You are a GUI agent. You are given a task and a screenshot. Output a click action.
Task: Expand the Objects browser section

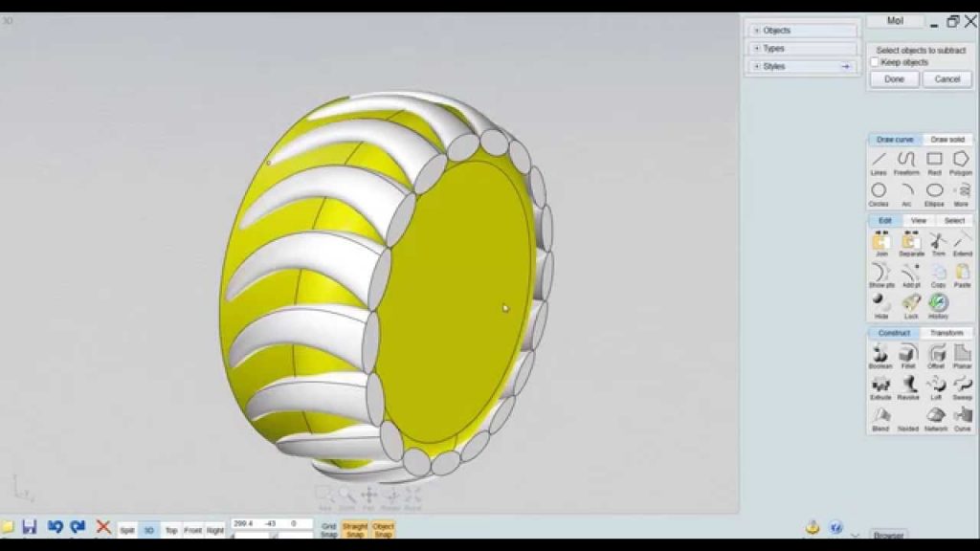(x=757, y=31)
